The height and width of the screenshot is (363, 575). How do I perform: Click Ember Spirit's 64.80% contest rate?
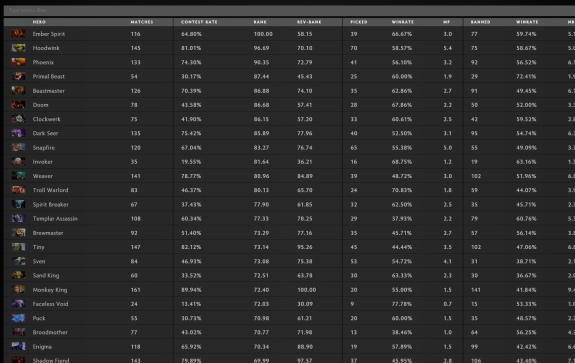pyautogui.click(x=191, y=34)
